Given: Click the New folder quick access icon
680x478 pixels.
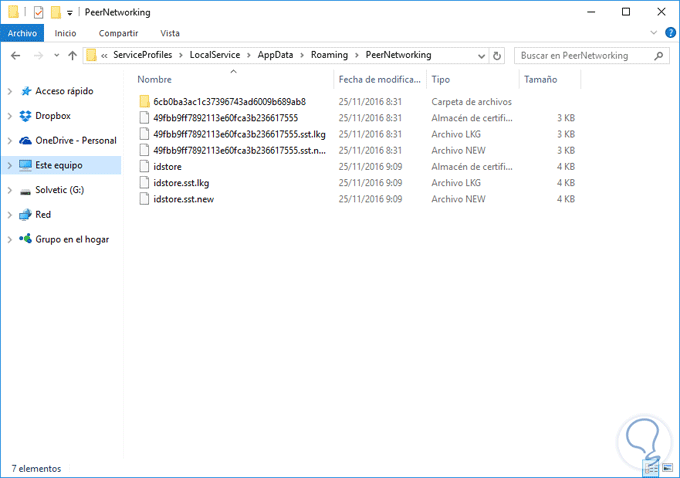Looking at the screenshot, I should 56,12.
